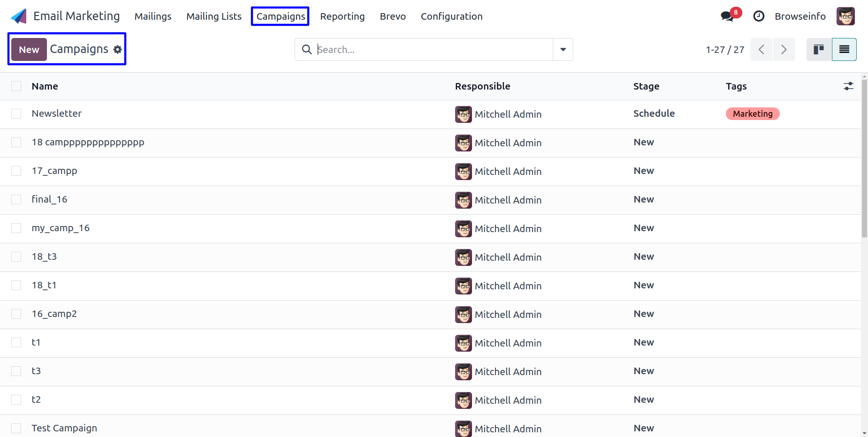Go to next page of records

coord(784,49)
